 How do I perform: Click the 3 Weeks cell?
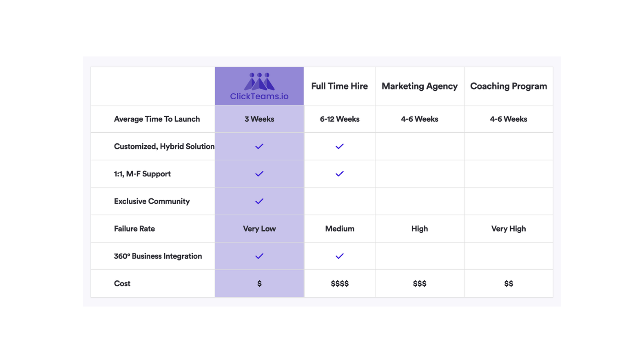click(x=259, y=119)
